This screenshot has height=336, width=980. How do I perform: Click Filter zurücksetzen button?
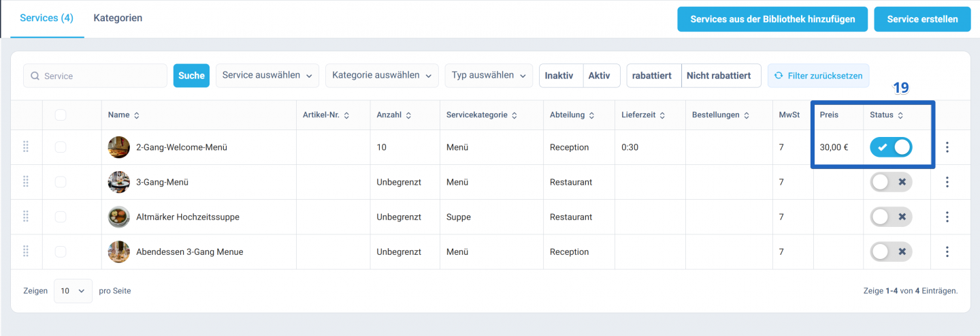click(x=818, y=76)
